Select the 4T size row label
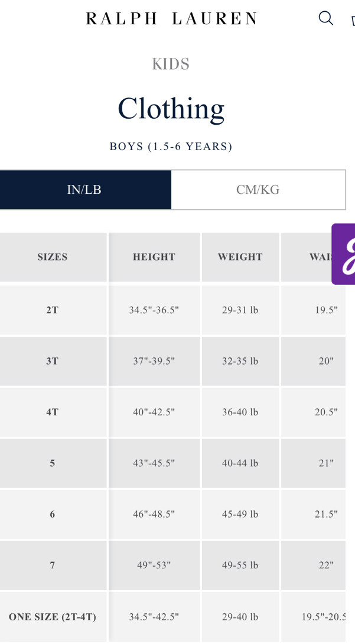The height and width of the screenshot is (644, 355). [x=53, y=412]
